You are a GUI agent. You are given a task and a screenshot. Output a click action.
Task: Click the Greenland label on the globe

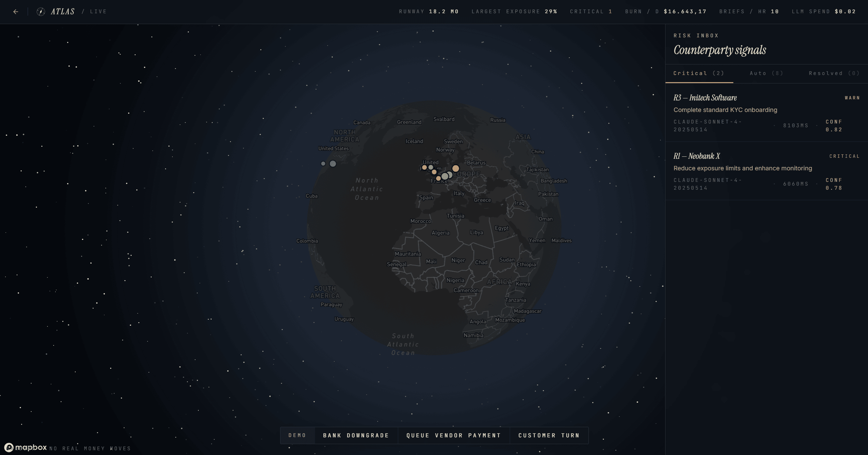[409, 122]
